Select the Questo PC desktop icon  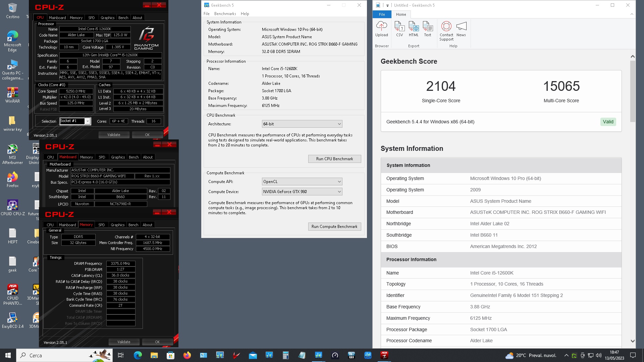pos(13,69)
